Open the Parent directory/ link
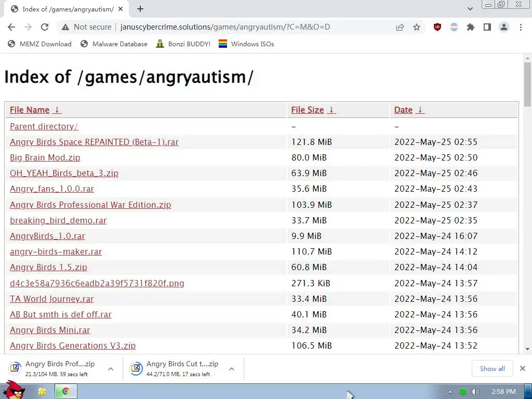 (x=44, y=126)
